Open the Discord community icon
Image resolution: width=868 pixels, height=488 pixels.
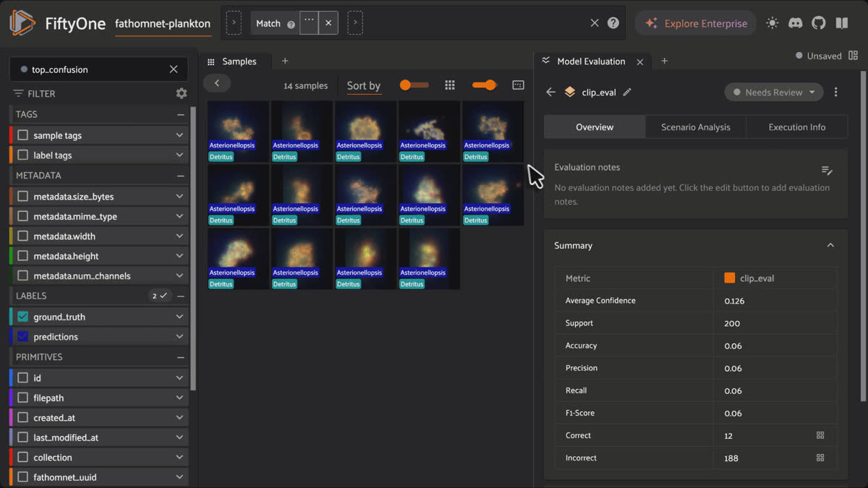(795, 23)
